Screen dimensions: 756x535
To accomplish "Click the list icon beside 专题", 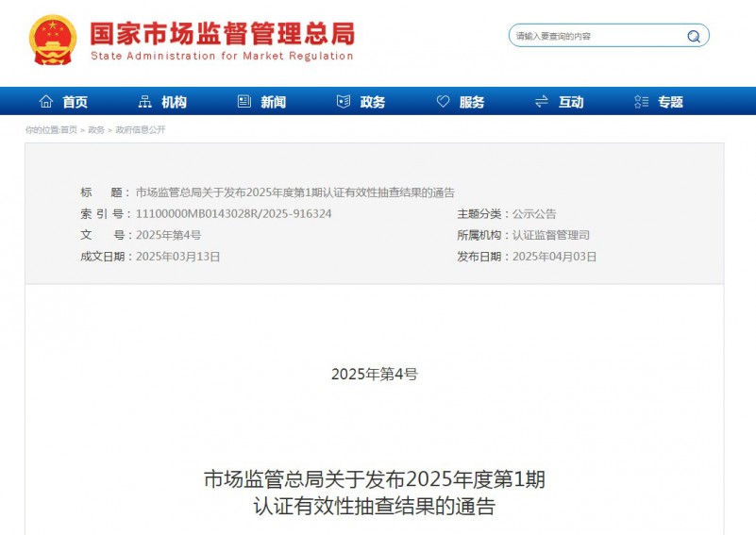I will tap(641, 101).
